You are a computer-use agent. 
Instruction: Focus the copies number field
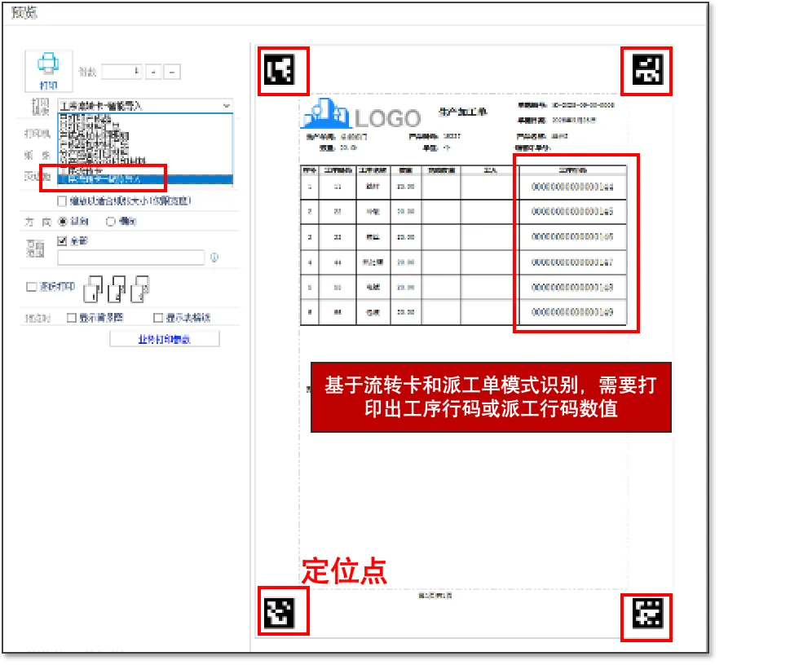point(121,72)
